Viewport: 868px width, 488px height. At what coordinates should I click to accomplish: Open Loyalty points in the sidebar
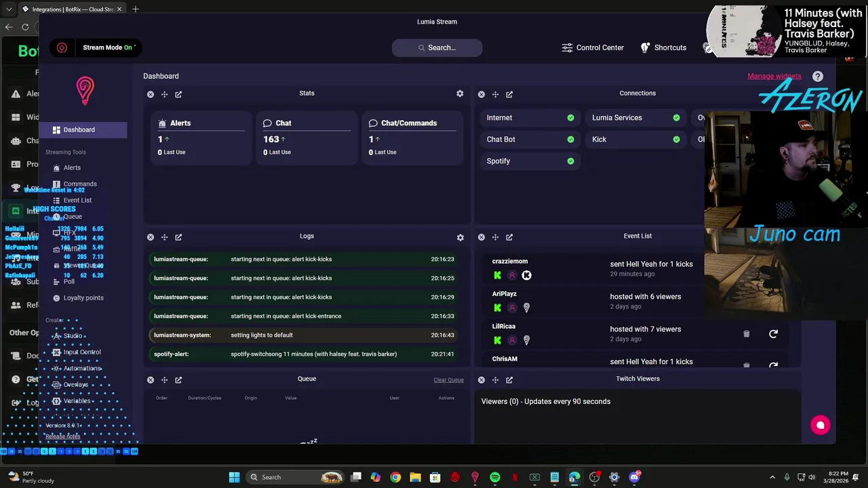(78, 298)
